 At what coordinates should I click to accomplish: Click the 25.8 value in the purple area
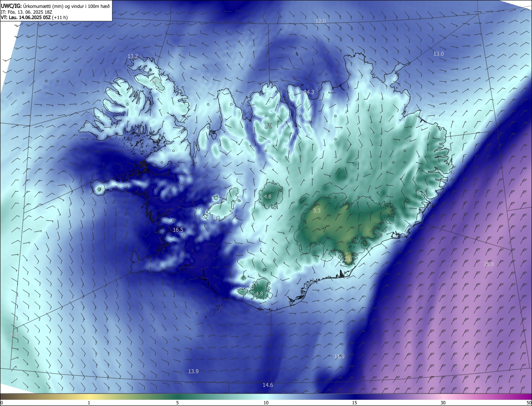489,264
